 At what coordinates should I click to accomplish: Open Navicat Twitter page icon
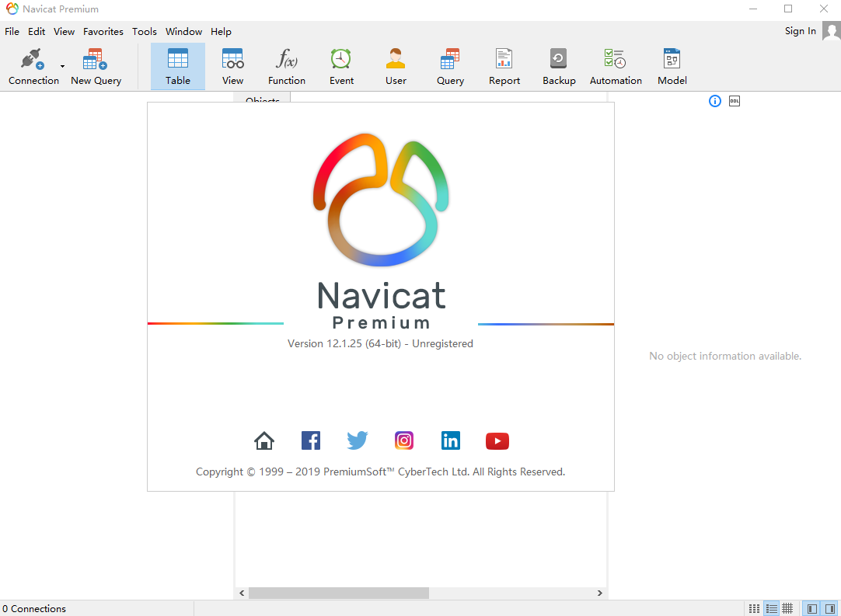click(358, 440)
